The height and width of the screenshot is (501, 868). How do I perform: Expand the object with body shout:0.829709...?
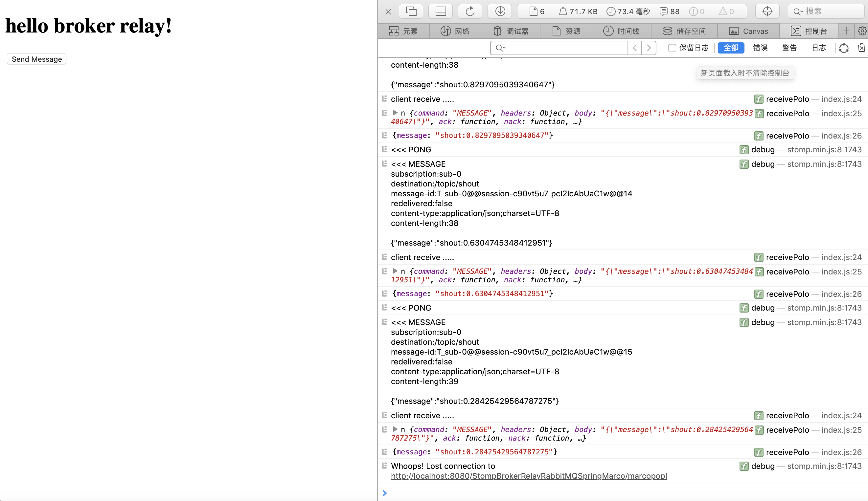395,113
